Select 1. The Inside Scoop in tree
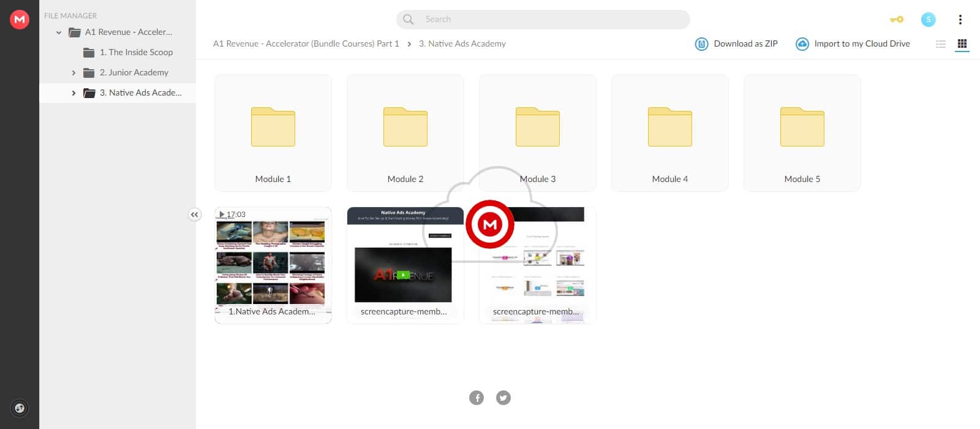The height and width of the screenshot is (429, 980). tap(136, 53)
